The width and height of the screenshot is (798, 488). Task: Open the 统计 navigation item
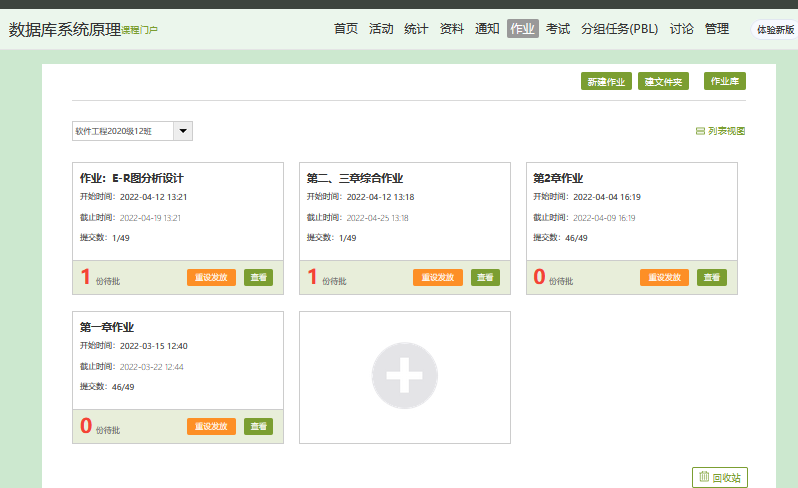[416, 29]
